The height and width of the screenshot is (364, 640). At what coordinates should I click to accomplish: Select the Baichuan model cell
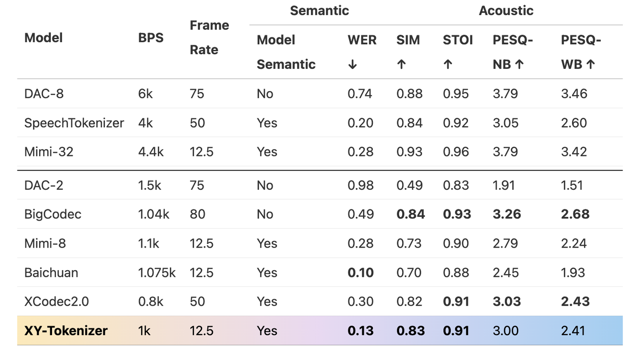coord(51,272)
